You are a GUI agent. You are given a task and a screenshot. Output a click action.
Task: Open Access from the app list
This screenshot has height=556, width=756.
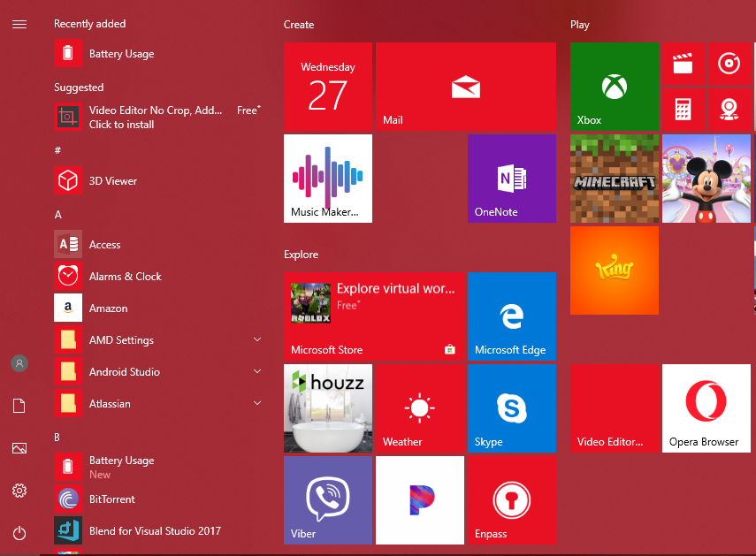point(159,244)
